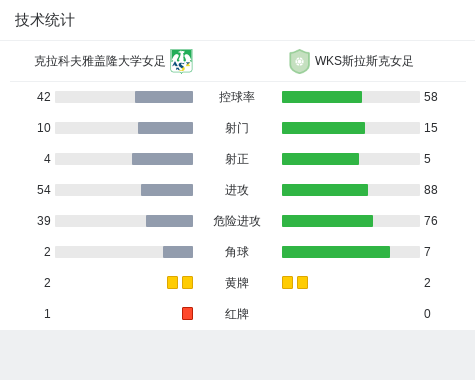475x380 pixels.
Task: Click the 克拉科夫雅盖隆大学女足 team crest icon
Action: [x=181, y=61]
